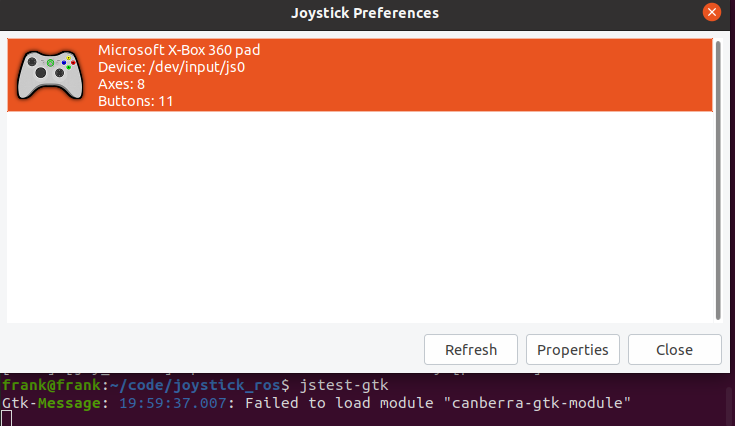
Task: Click the empty white area of the device list
Action: coord(360,220)
